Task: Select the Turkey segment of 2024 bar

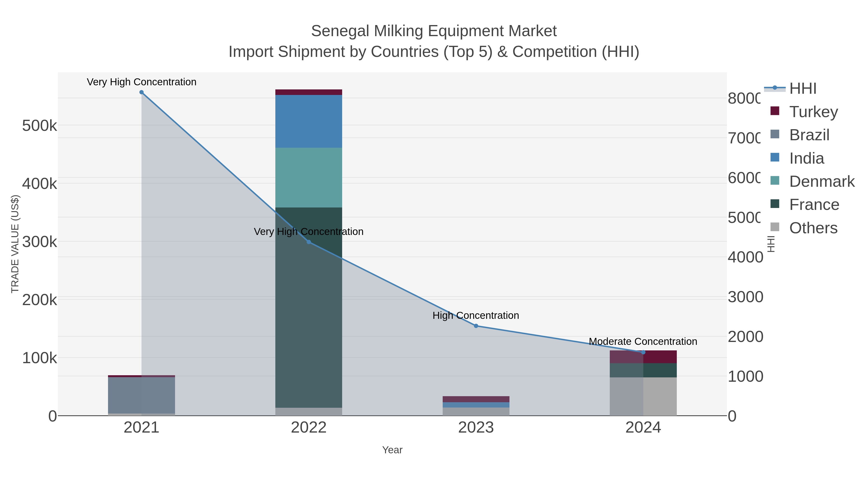Action: point(643,357)
